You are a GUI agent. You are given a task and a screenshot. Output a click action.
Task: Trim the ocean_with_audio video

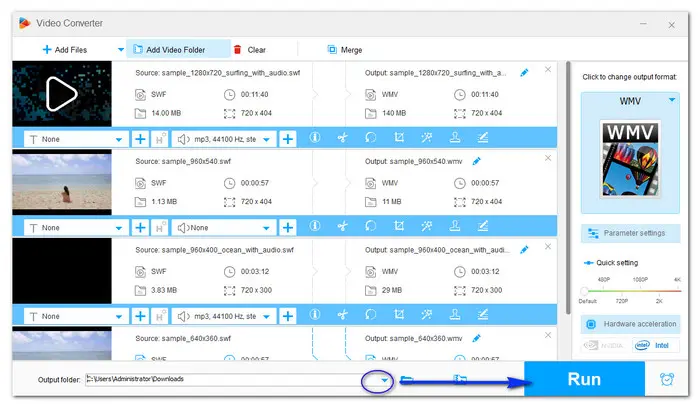click(342, 315)
